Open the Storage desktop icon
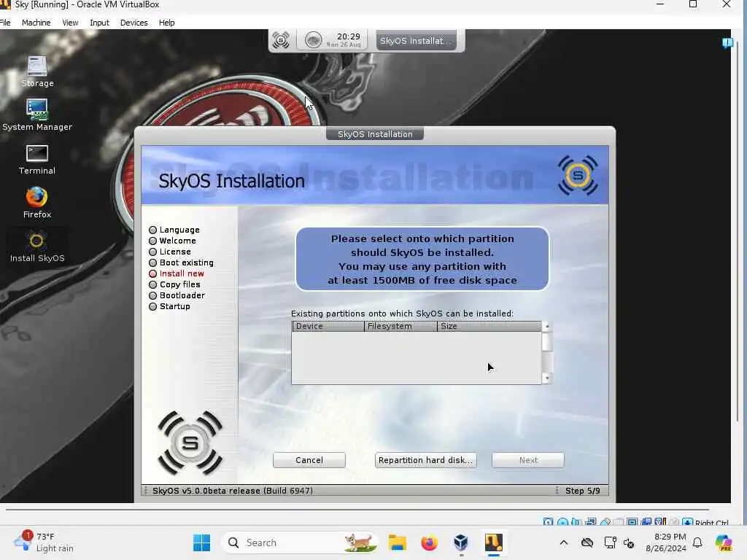The width and height of the screenshot is (747, 560). 37,71
